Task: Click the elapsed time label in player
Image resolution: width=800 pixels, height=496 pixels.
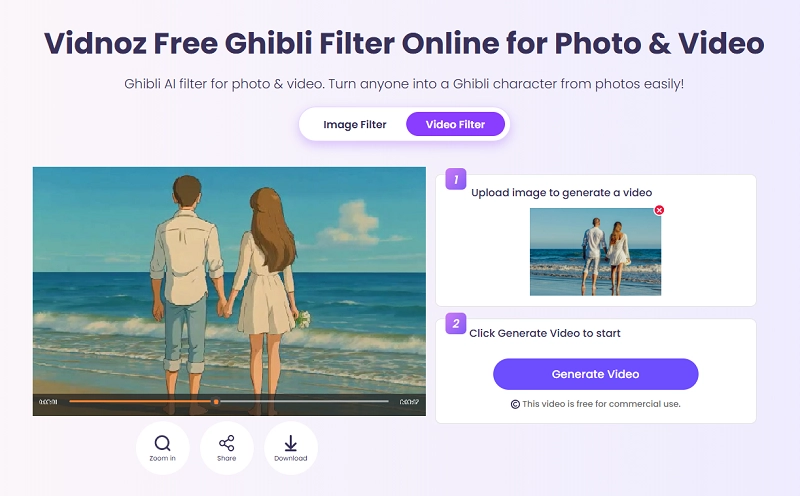Action: click(48, 402)
